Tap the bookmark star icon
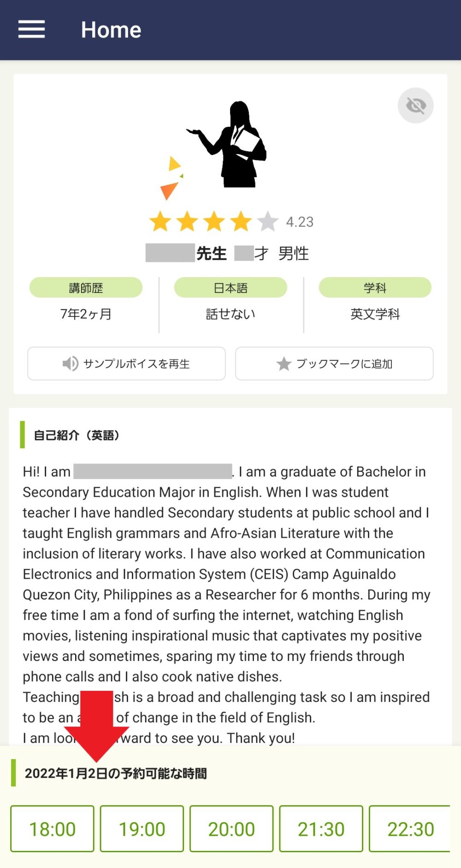Viewport: 461px width, 868px height. point(284,364)
